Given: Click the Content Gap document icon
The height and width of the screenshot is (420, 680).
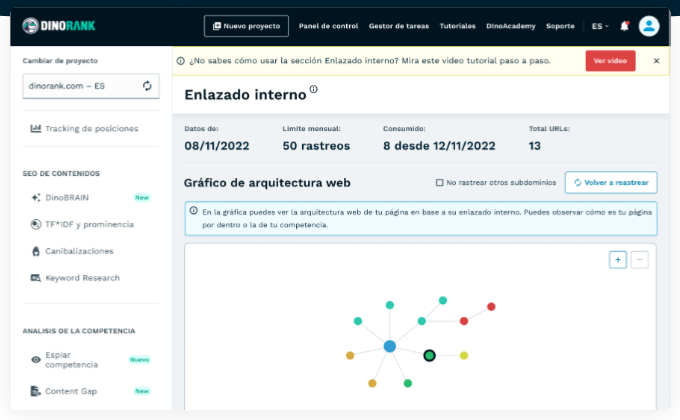Looking at the screenshot, I should click(36, 391).
